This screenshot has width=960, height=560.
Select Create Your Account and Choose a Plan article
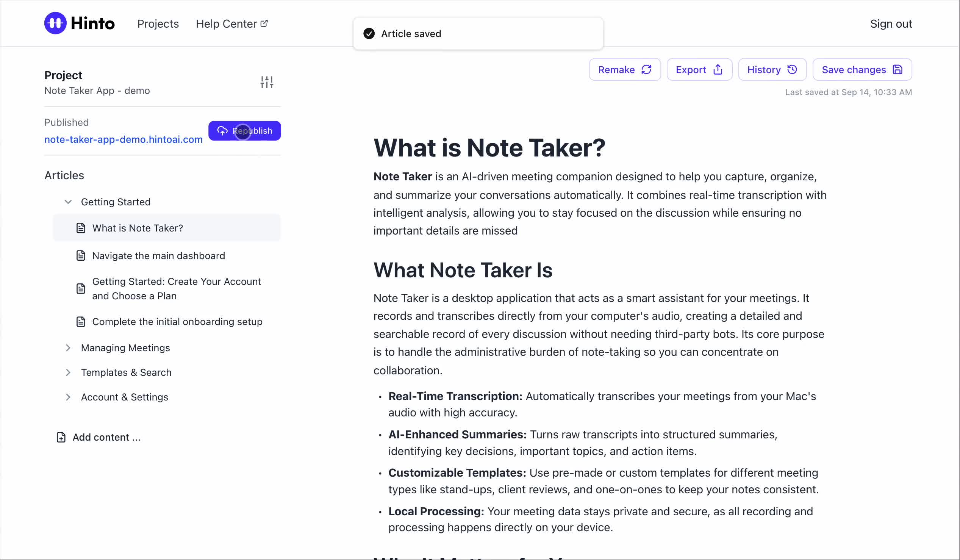point(177,289)
